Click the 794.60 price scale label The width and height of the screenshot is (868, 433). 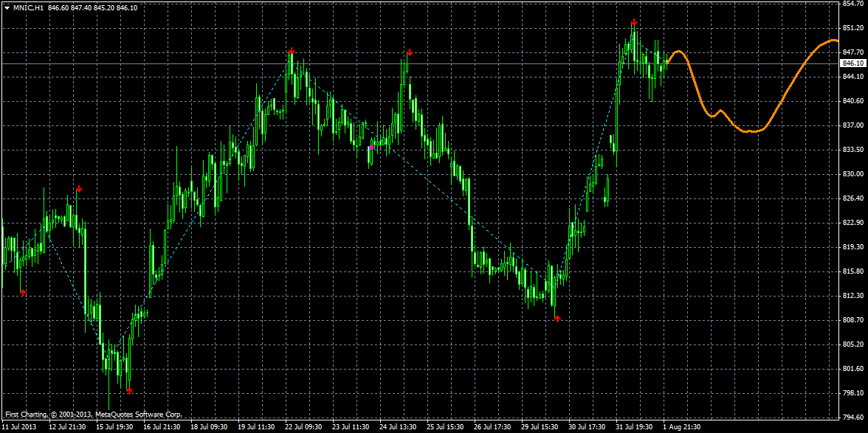tap(853, 417)
